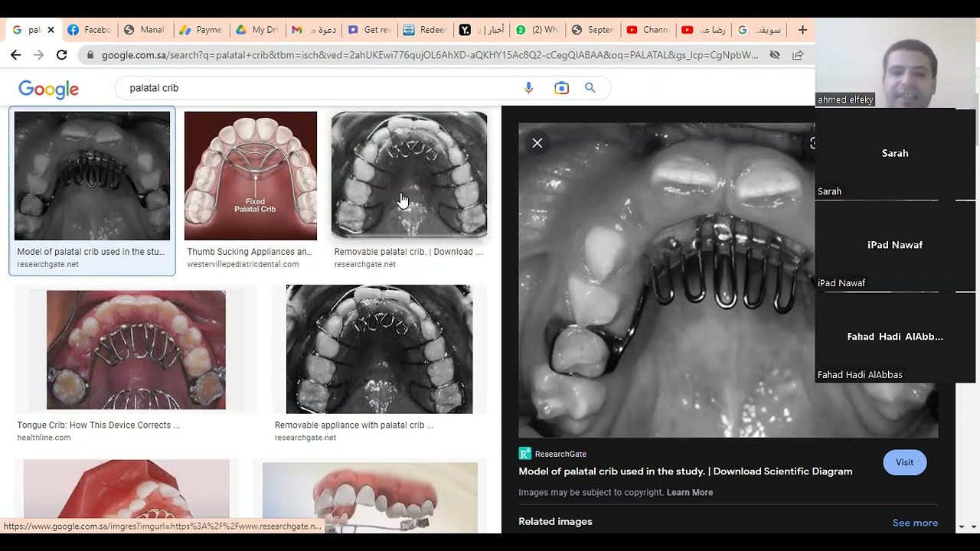The height and width of the screenshot is (551, 980).
Task: Click the address bar URL
Action: pyautogui.click(x=429, y=55)
